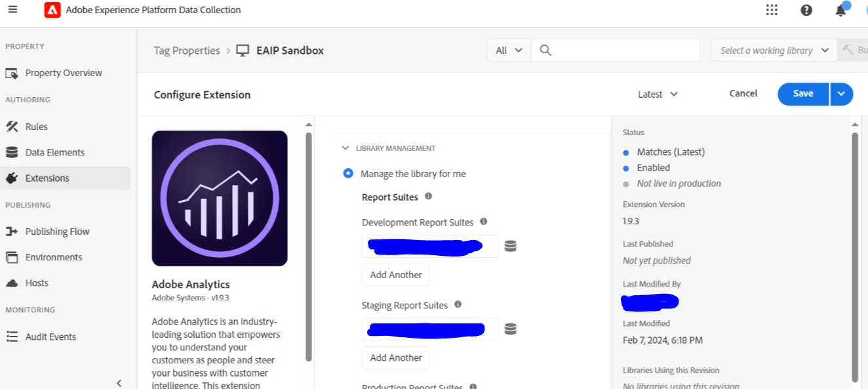Open the help question mark icon
The height and width of the screenshot is (389, 868).
(x=806, y=10)
